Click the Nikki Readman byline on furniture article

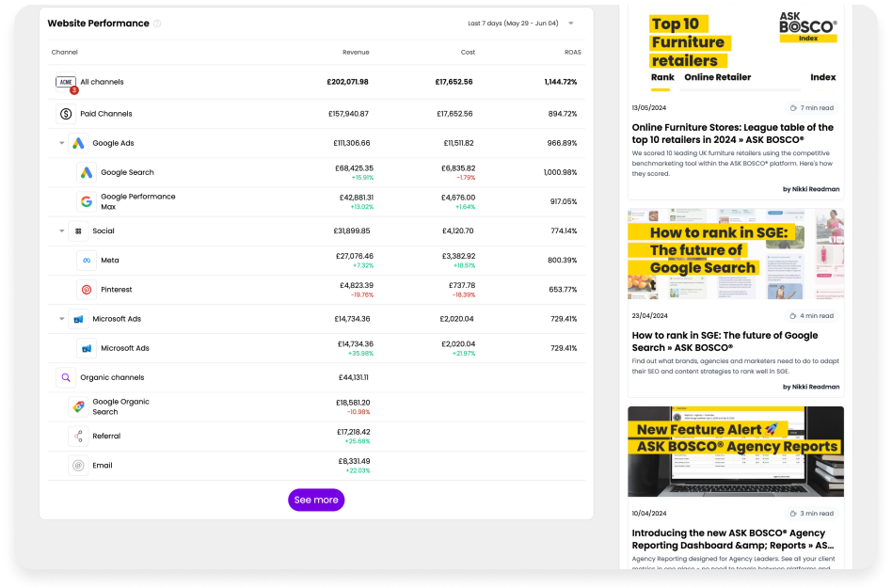811,189
